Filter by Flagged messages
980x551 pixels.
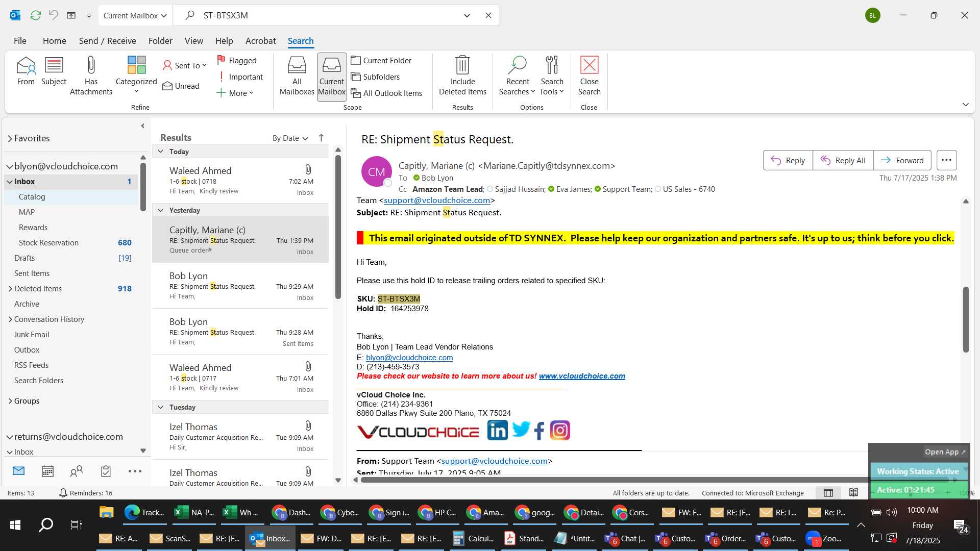point(237,60)
